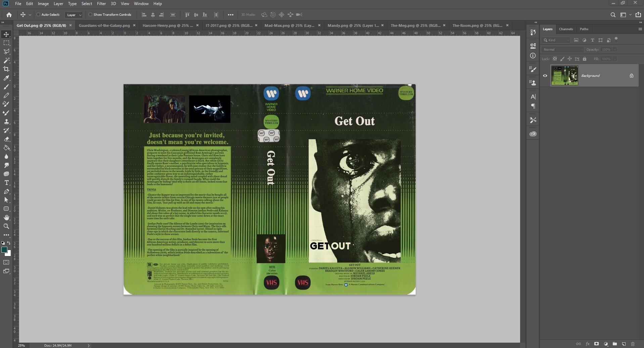This screenshot has width=644, height=348.
Task: Select the Clone Stamp tool
Action: pos(6,121)
